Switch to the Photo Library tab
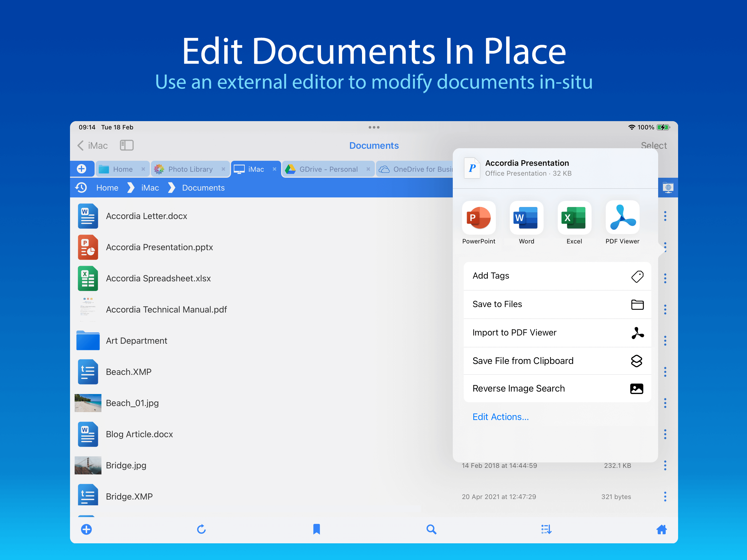 (190, 169)
